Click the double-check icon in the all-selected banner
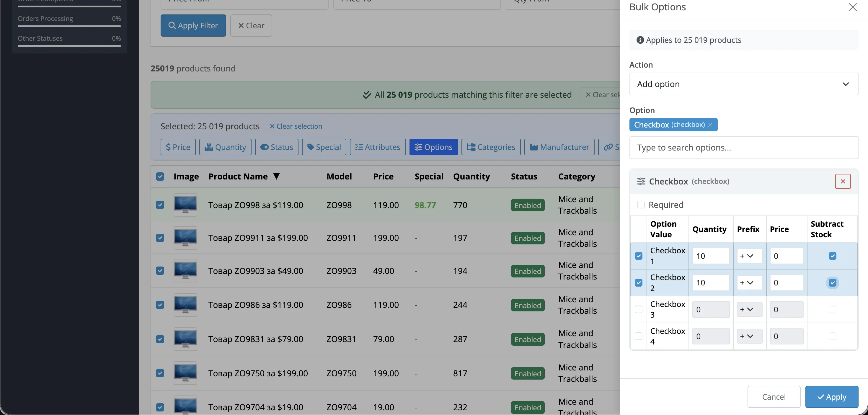The height and width of the screenshot is (415, 868). coord(367,95)
